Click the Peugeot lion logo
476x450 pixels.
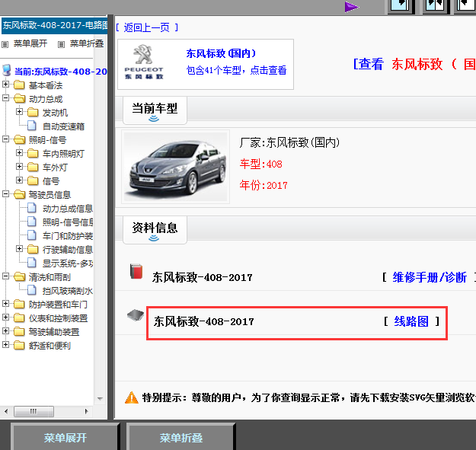pos(143,54)
